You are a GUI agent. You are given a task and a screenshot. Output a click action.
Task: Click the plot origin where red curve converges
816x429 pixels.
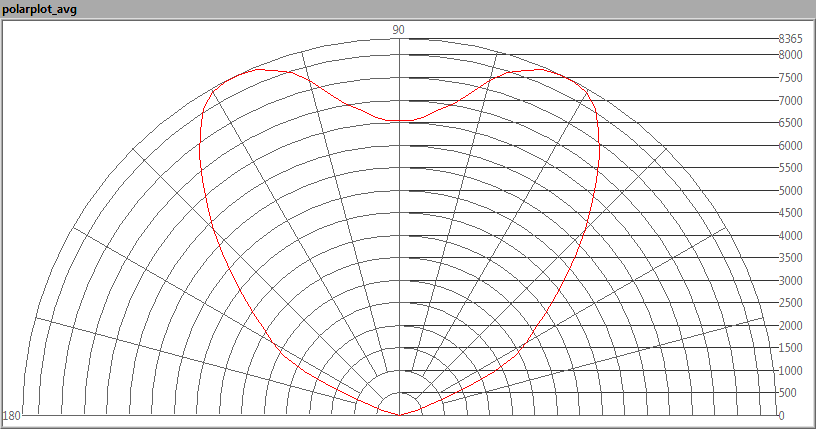coord(399,414)
